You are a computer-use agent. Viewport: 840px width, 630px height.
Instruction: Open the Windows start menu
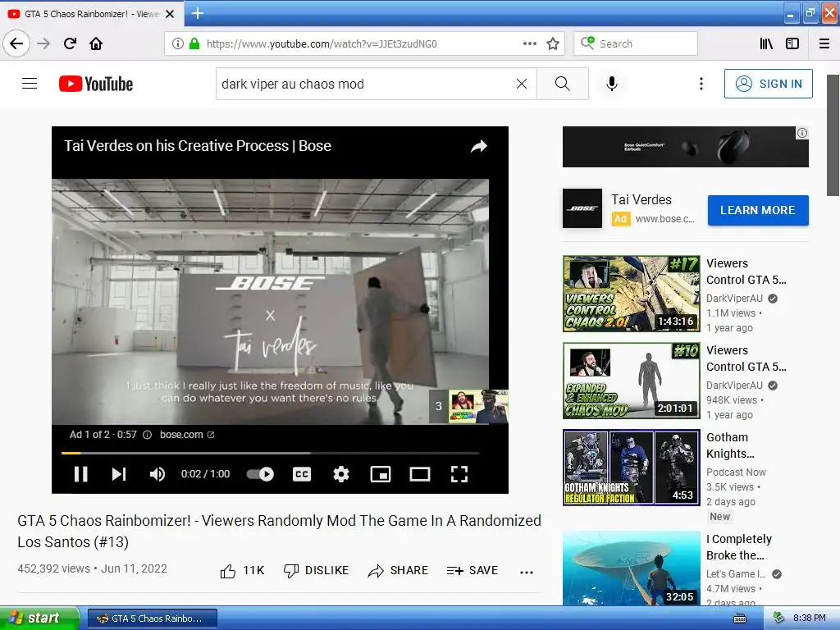pyautogui.click(x=39, y=618)
